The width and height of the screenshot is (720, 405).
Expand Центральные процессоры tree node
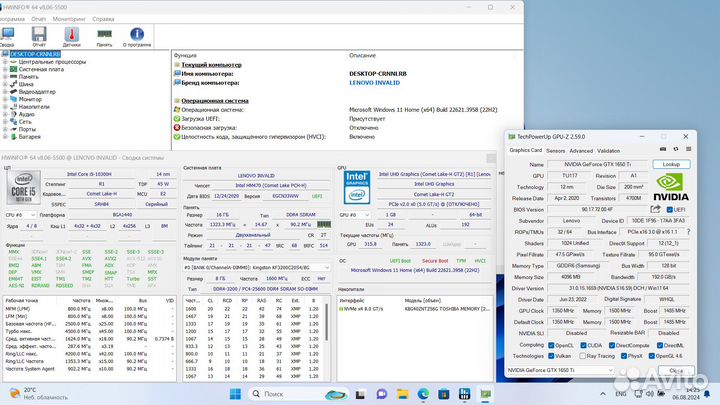tap(5, 62)
